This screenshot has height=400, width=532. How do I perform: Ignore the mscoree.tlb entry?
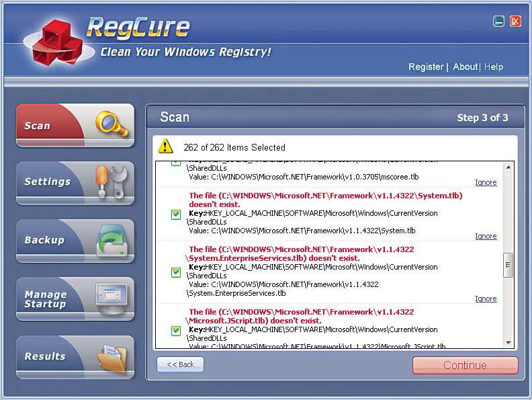486,182
